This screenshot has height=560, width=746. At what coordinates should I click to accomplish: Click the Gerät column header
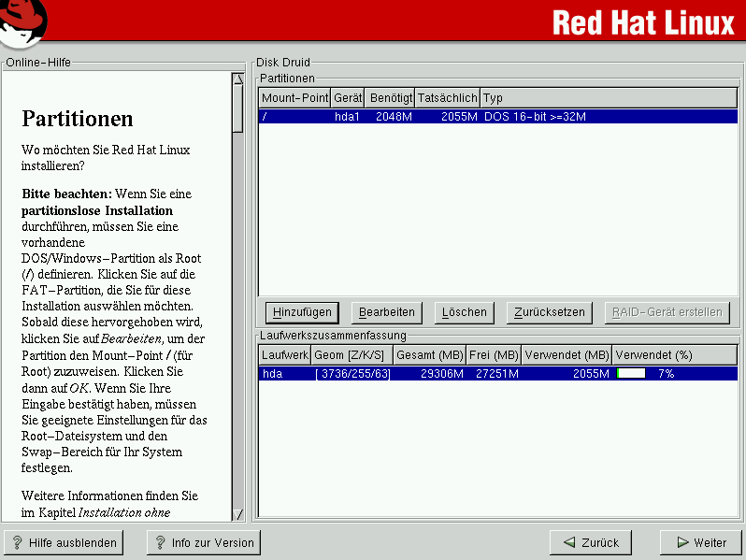[x=348, y=97]
